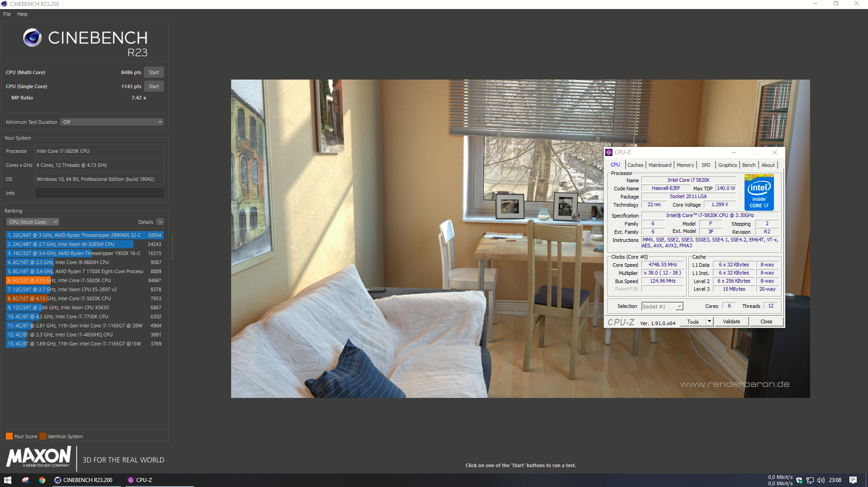
Task: Select ranking row 4 Core i9-9880H
Action: (85, 262)
